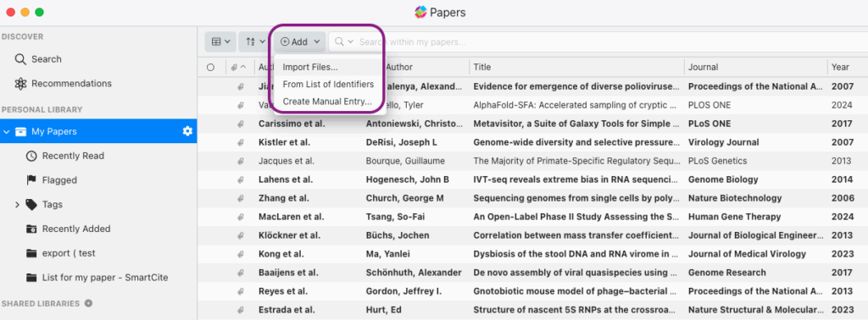Image resolution: width=868 pixels, height=320 pixels.
Task: Select Import Files... from Add menu
Action: point(310,67)
